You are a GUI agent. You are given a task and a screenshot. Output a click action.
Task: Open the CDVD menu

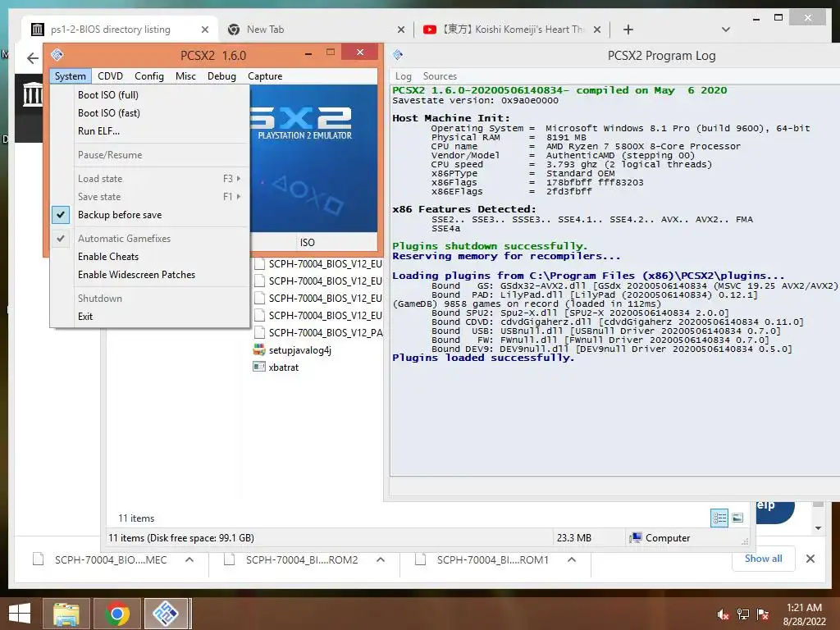point(111,76)
